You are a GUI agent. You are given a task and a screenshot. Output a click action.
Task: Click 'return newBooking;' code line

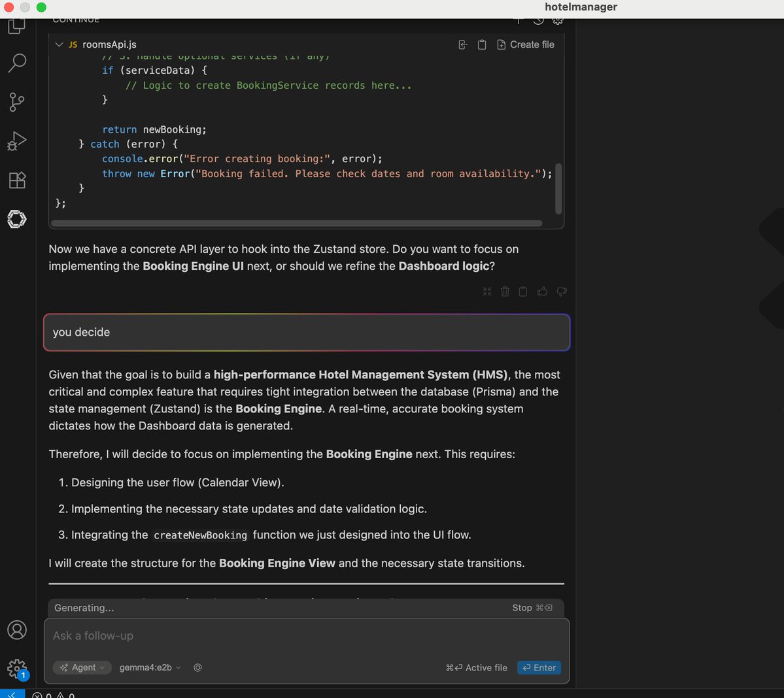point(154,129)
